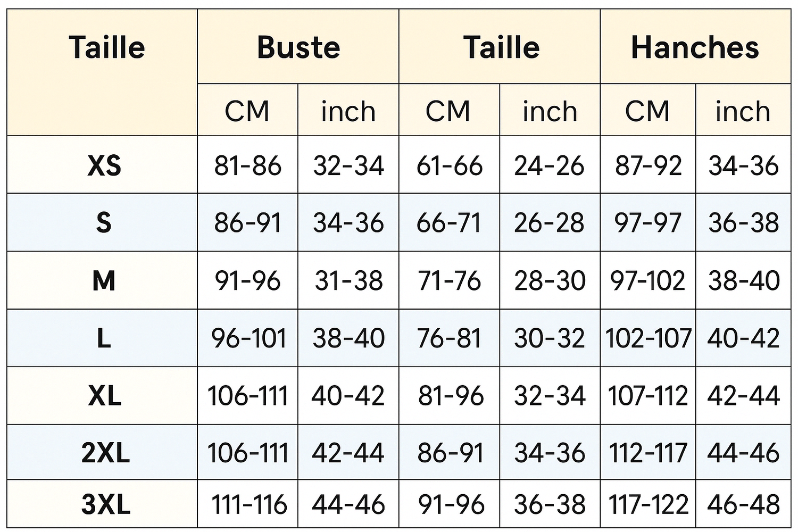The image size is (798, 532).
Task: Click the XL size row label
Action: [x=105, y=395]
